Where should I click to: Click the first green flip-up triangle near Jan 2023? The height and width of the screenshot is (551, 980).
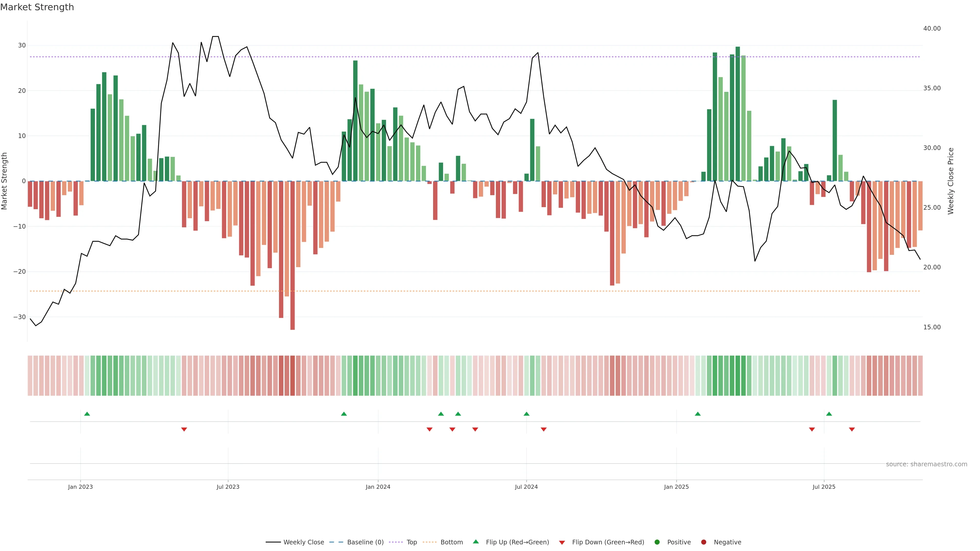point(87,414)
